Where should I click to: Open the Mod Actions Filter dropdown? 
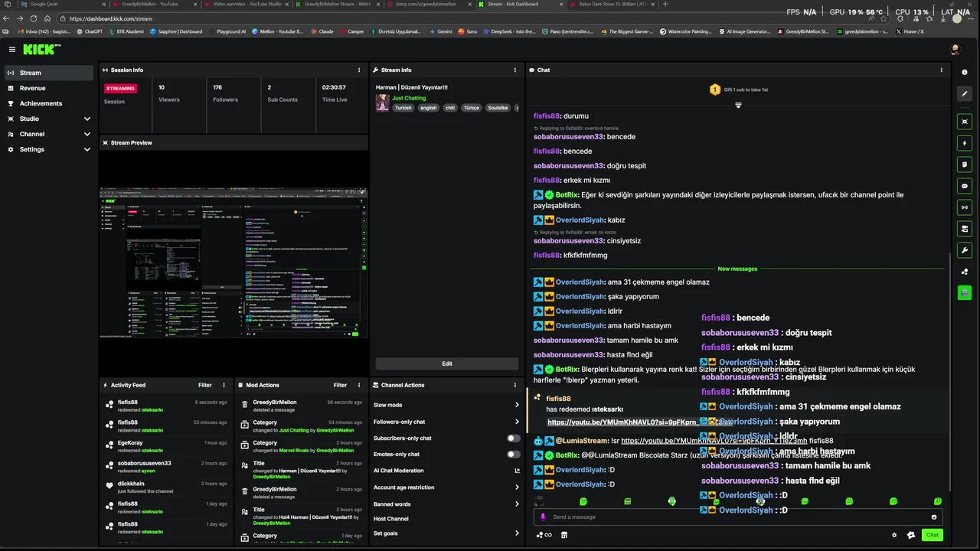coord(340,385)
